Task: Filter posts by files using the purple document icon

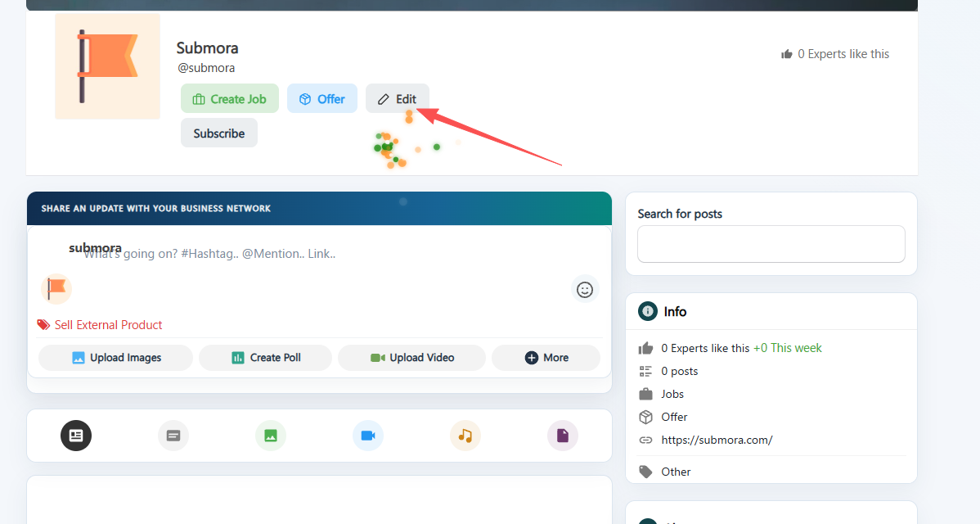Action: pos(563,436)
